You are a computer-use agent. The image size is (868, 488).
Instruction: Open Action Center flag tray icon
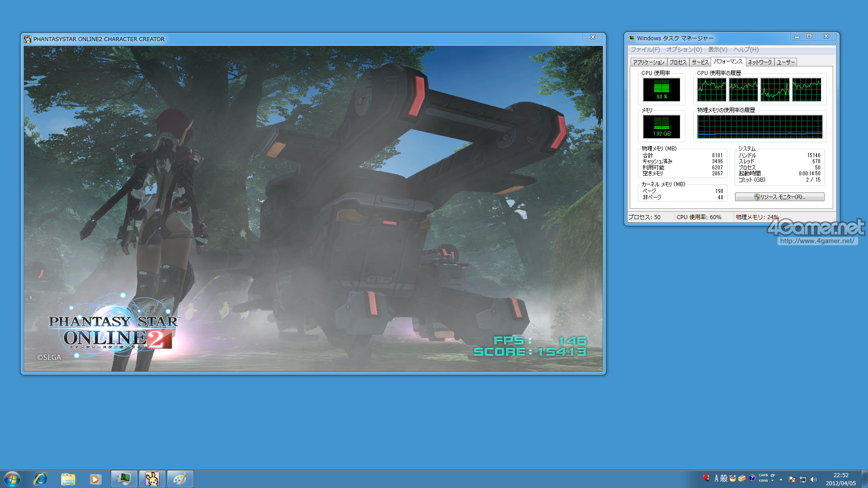[x=792, y=479]
